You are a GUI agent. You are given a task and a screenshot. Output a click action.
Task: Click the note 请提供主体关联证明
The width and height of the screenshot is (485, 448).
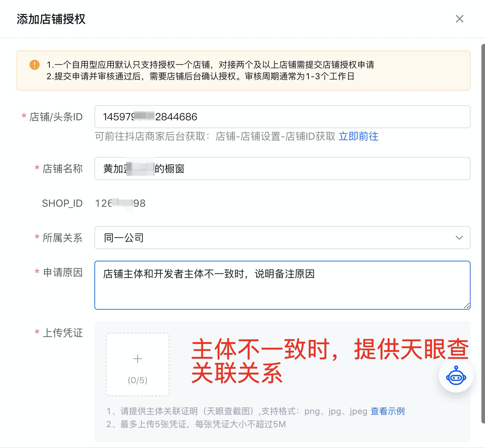pyautogui.click(x=237, y=411)
